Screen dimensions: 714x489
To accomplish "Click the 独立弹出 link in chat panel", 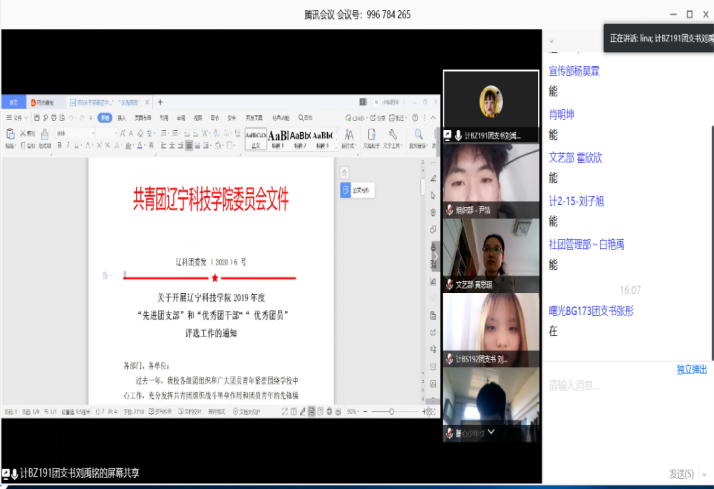I will 691,369.
